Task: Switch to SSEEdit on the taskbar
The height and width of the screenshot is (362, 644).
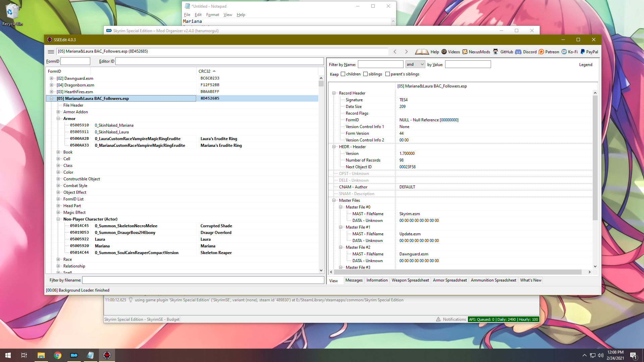Action: [x=107, y=355]
